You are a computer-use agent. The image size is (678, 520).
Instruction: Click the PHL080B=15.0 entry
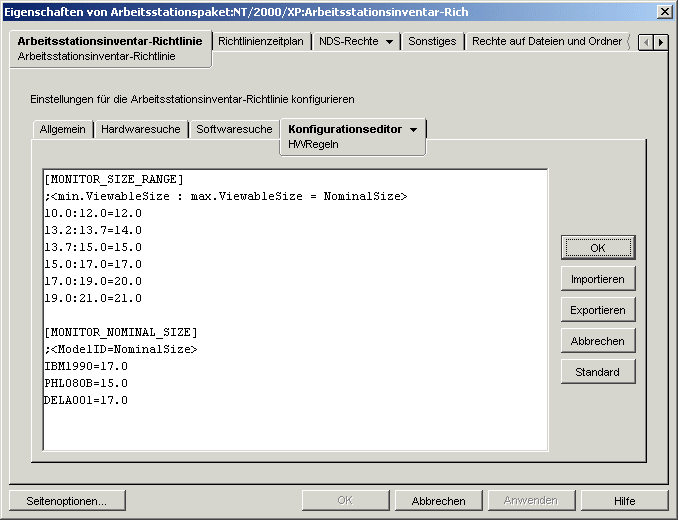(86, 383)
